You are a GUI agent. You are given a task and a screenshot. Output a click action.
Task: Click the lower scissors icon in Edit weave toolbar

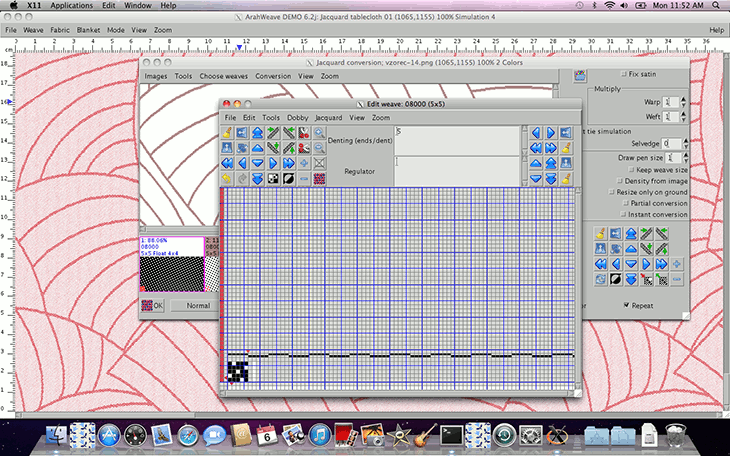click(x=304, y=148)
